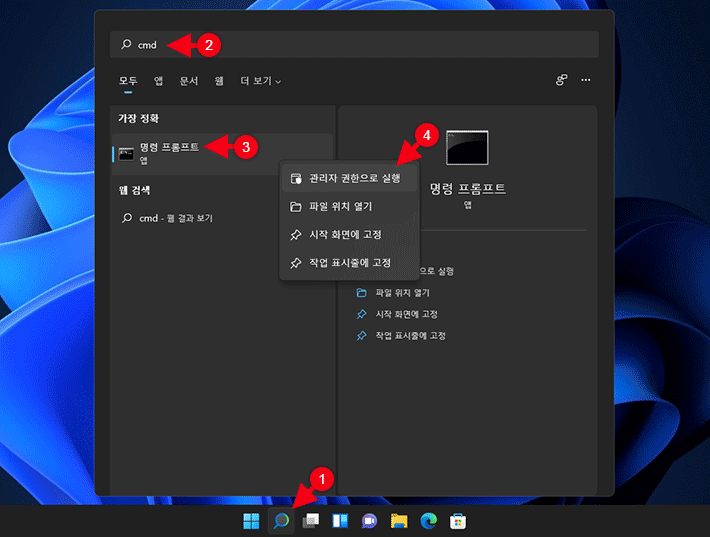The width and height of the screenshot is (710, 537).
Task: Open Windows Start button on taskbar
Action: pyautogui.click(x=251, y=521)
